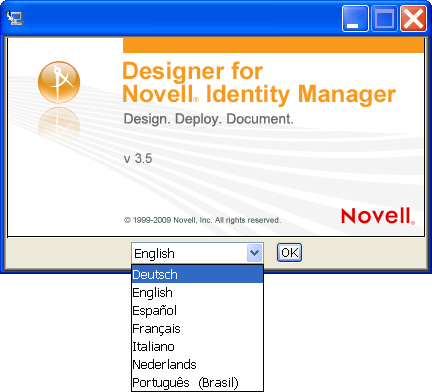Image resolution: width=432 pixels, height=392 pixels.
Task: Choose Italiano from the list
Action: [197, 346]
